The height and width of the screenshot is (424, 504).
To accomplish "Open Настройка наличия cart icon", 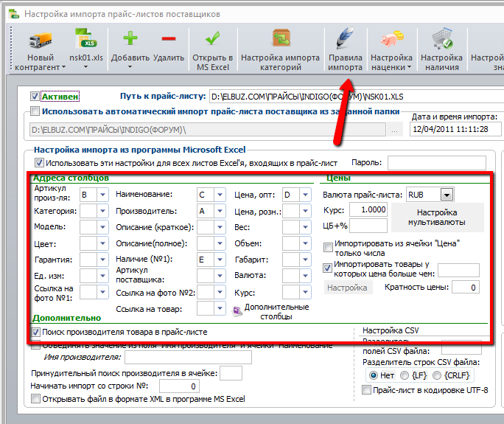I will pos(442,38).
